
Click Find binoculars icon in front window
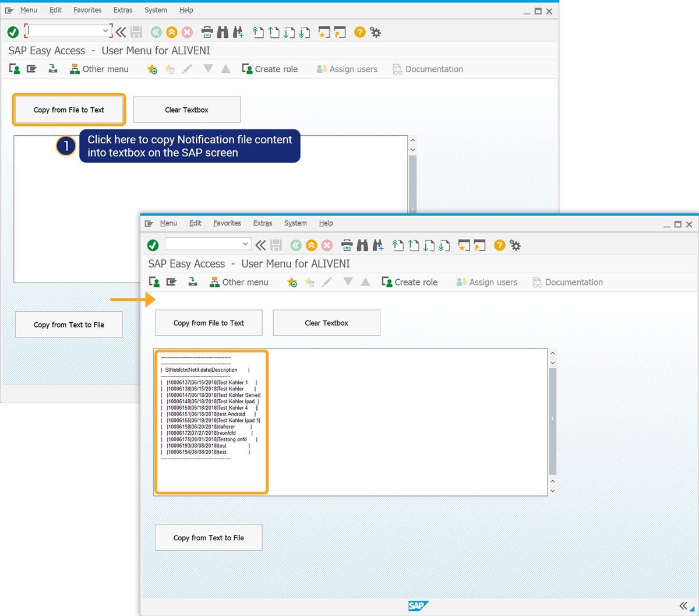click(x=362, y=245)
